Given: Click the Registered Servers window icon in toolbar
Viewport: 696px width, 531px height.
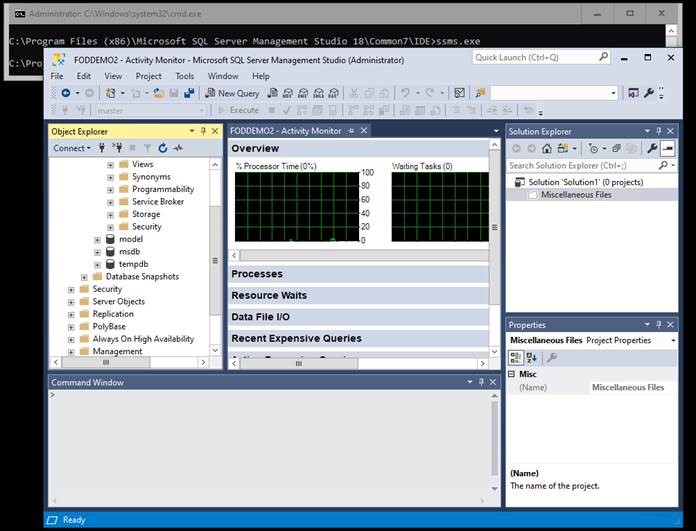Looking at the screenshot, I should (633, 93).
